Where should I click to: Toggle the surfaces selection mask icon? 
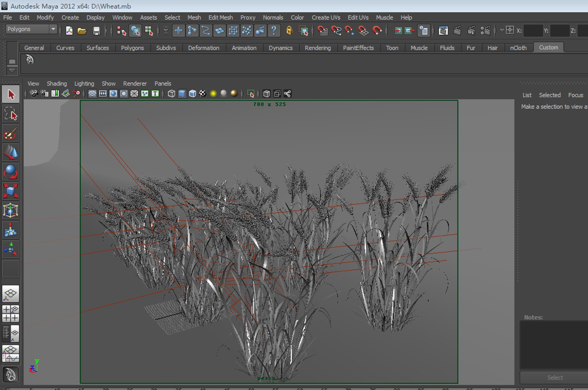point(219,31)
